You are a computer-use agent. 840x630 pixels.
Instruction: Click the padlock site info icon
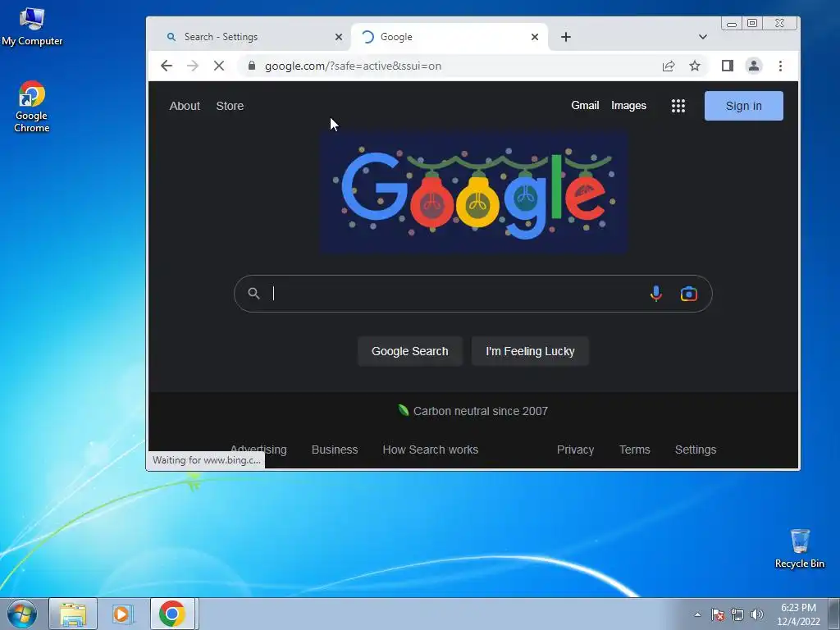click(x=252, y=66)
